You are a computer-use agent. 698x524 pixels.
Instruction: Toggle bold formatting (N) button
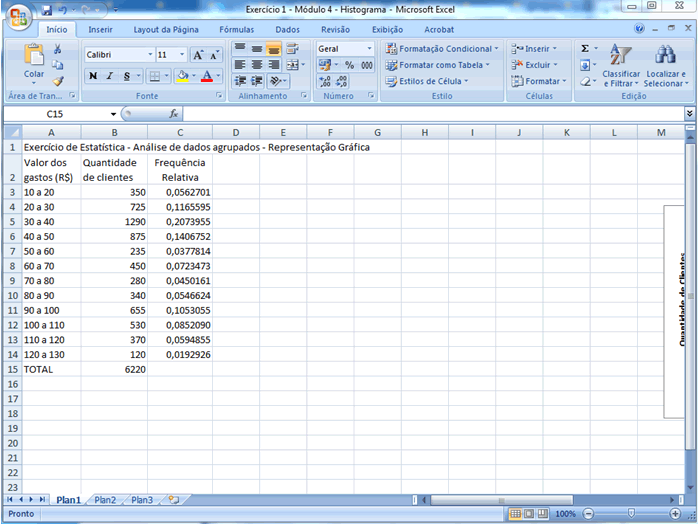[x=93, y=76]
